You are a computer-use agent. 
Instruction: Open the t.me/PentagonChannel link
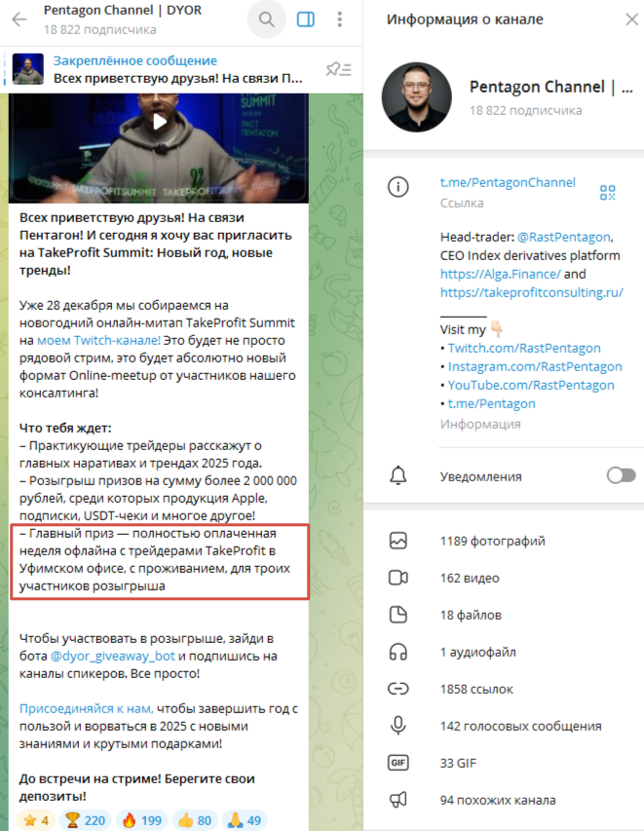(x=508, y=183)
